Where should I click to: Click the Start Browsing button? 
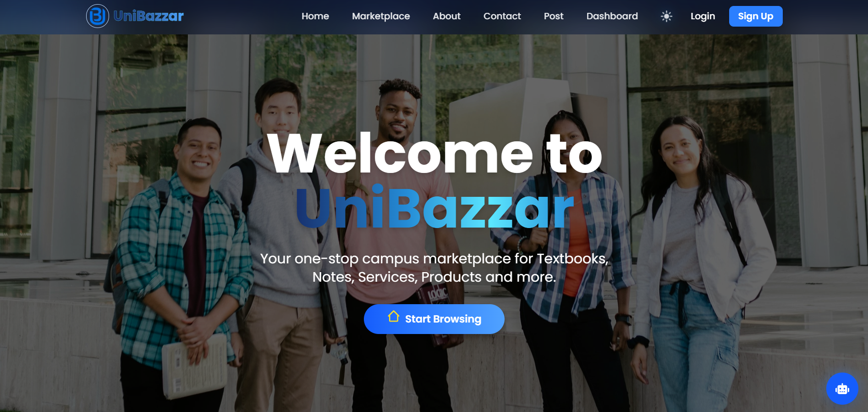pyautogui.click(x=434, y=319)
